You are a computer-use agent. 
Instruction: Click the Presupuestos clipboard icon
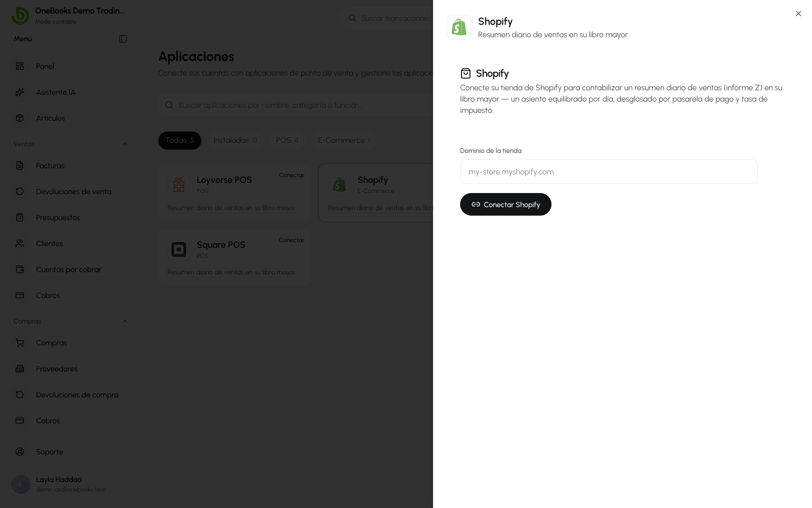(x=20, y=217)
